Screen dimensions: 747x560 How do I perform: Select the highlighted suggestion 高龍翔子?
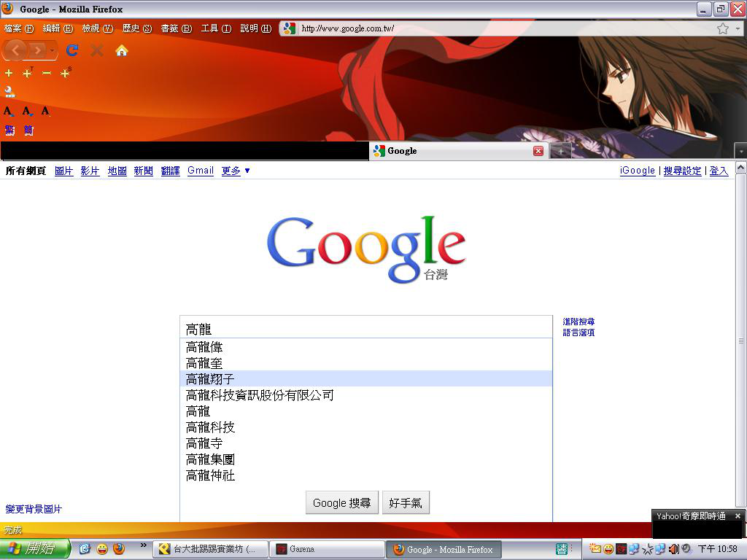tap(366, 379)
